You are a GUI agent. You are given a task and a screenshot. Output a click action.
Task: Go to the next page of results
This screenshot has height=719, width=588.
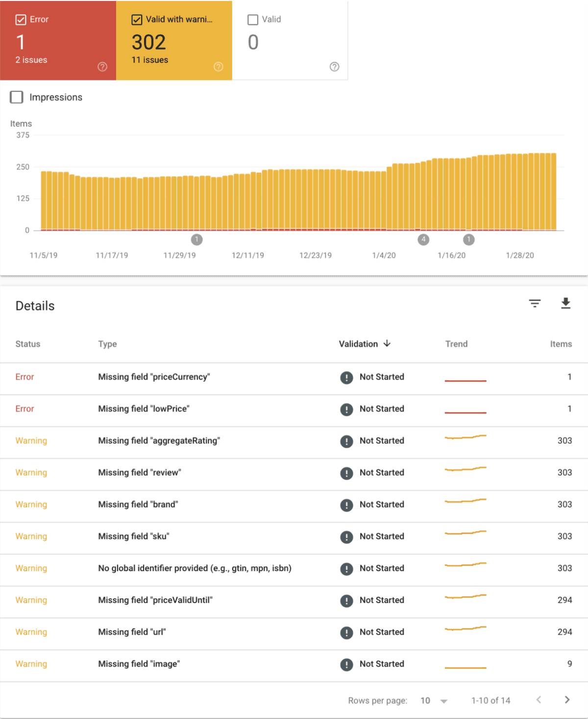(x=567, y=700)
